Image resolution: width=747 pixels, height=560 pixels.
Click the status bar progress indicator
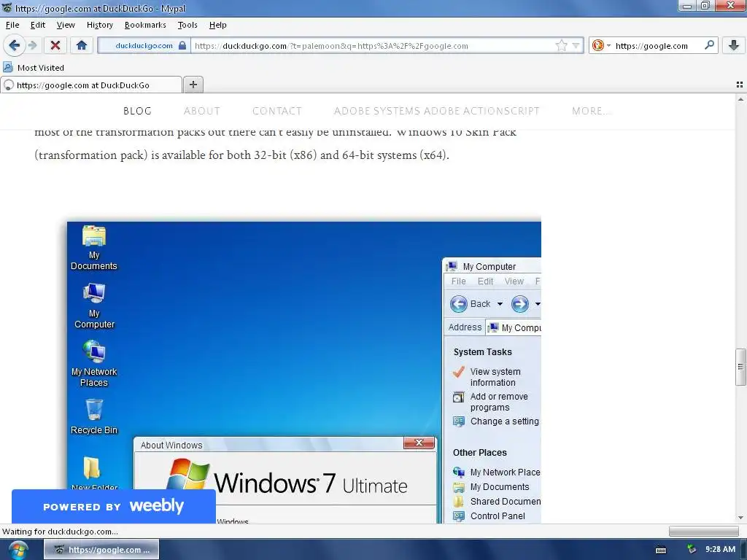point(704,531)
